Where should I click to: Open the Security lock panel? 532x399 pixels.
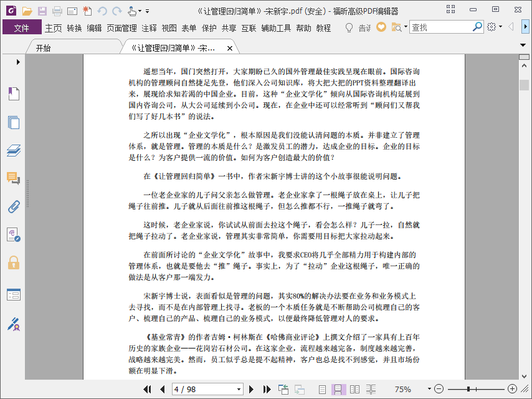(14, 263)
